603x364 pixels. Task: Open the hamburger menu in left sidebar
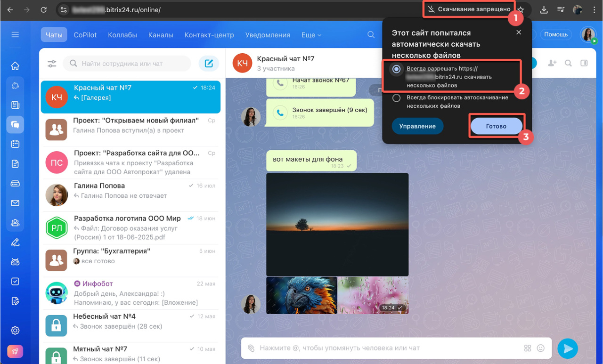pos(15,35)
